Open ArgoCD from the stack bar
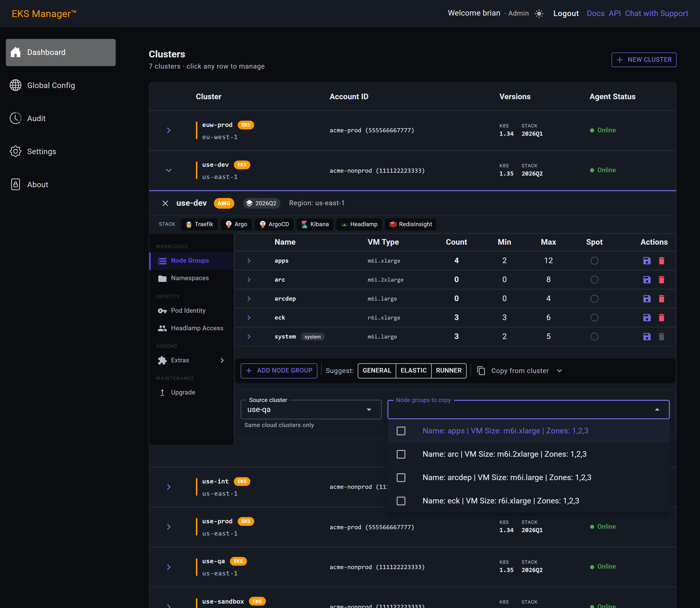The height and width of the screenshot is (608, 700). click(x=274, y=224)
